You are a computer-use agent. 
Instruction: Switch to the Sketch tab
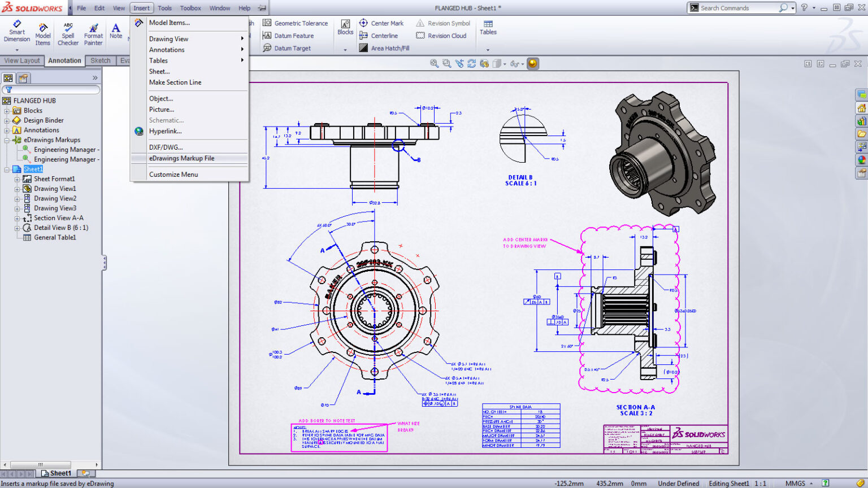101,60
